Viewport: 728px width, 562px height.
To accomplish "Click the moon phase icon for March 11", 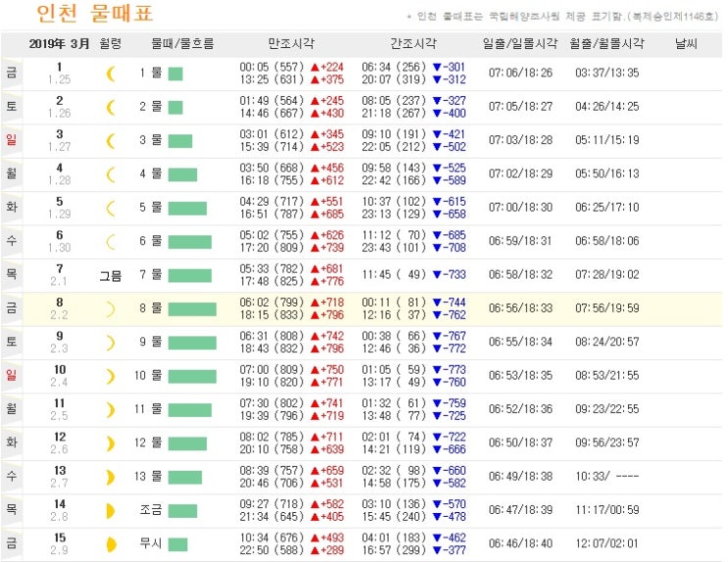I will [x=111, y=410].
